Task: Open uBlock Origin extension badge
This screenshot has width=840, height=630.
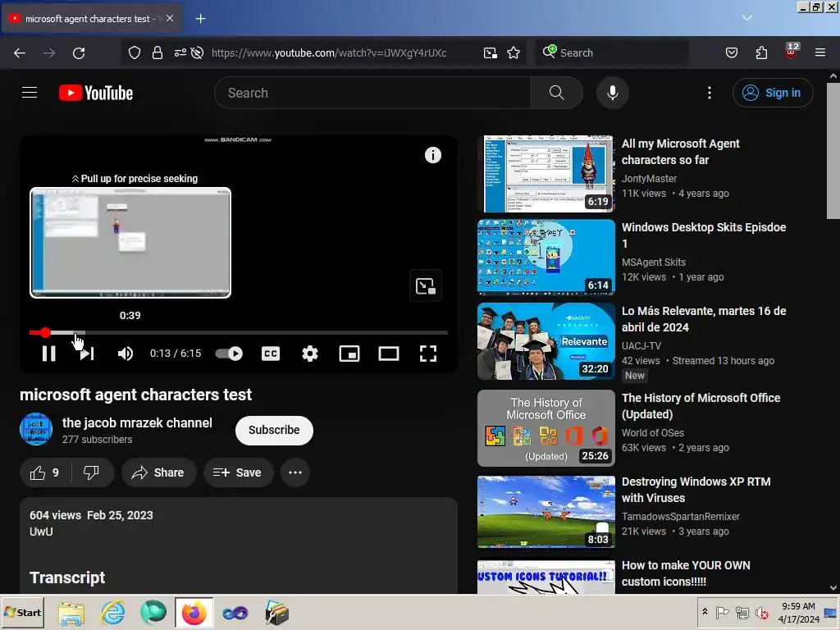Action: [792, 52]
